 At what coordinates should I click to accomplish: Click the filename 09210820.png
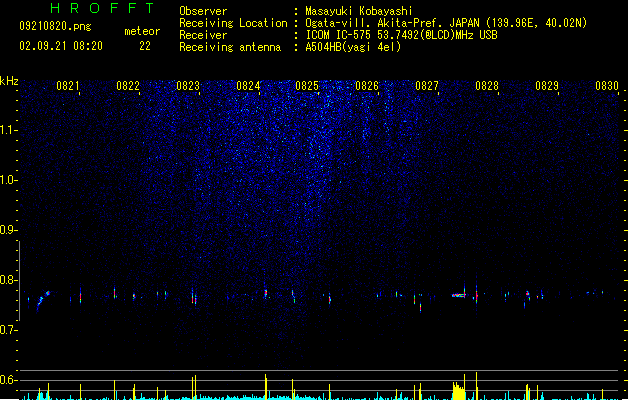click(55, 26)
